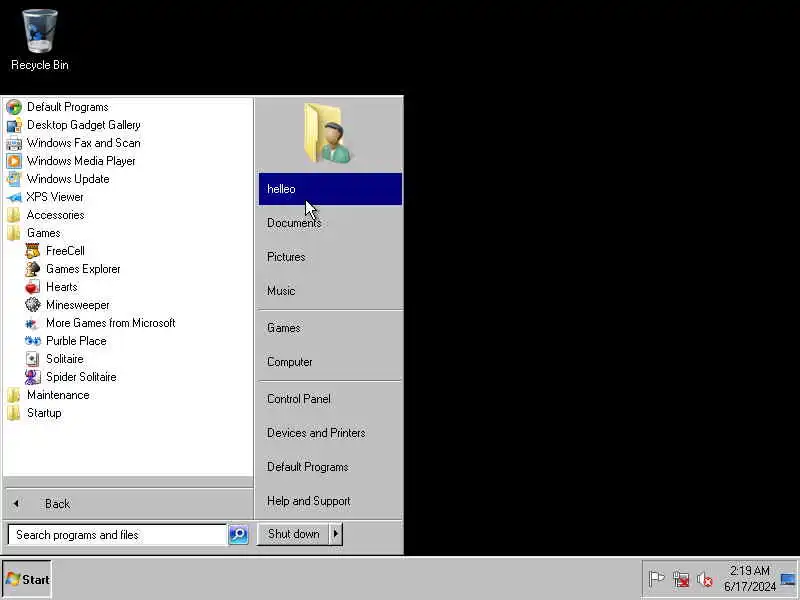
Task: Click the Purble Place eyes icon
Action: [33, 341]
